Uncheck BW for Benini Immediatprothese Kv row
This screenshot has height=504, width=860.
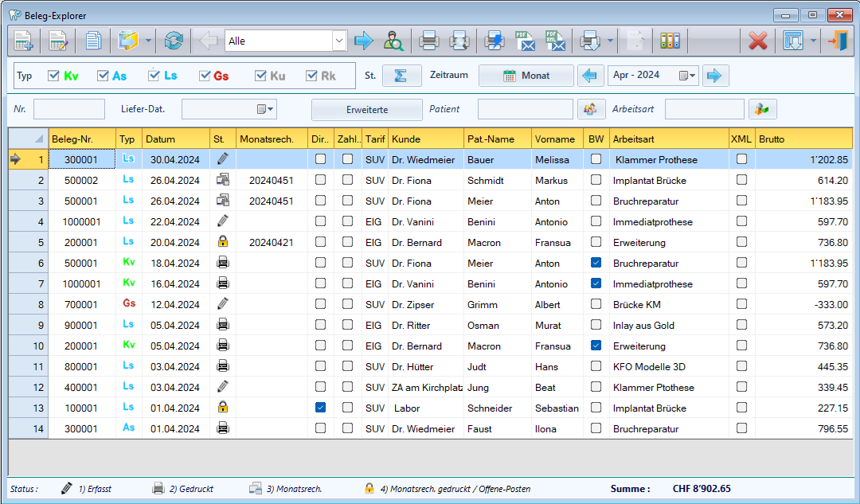click(596, 283)
